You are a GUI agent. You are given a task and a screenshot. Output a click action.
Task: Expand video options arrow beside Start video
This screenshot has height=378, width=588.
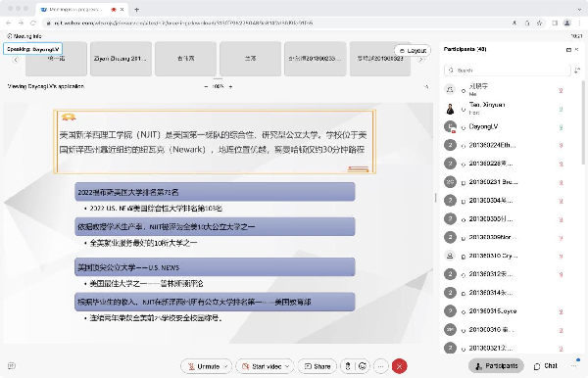(287, 366)
